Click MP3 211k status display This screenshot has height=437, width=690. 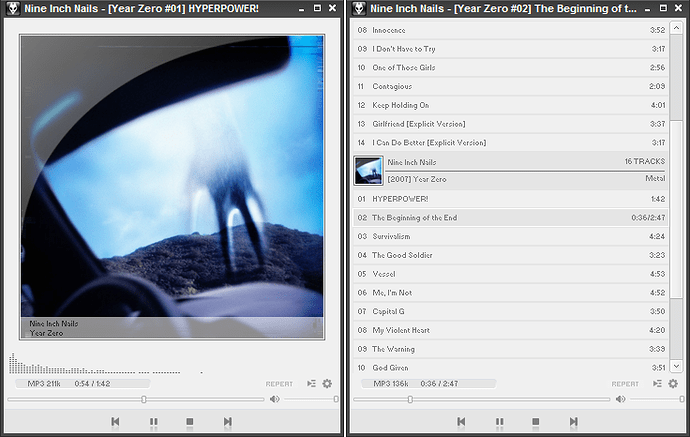[x=83, y=384]
